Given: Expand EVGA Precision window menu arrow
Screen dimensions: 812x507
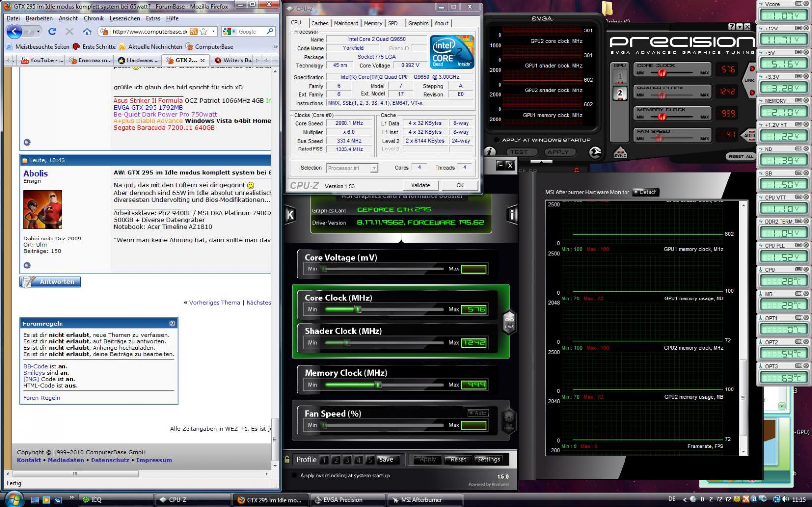Looking at the screenshot, I should tap(541, 161).
